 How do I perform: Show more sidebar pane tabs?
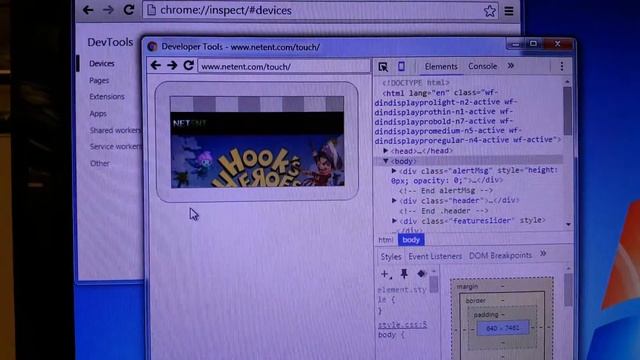[543, 253]
